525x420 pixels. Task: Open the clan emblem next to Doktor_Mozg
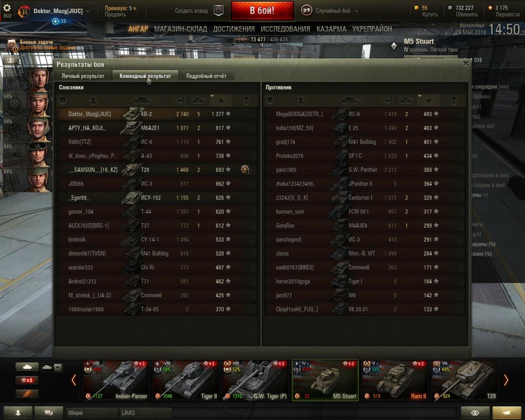(24, 11)
